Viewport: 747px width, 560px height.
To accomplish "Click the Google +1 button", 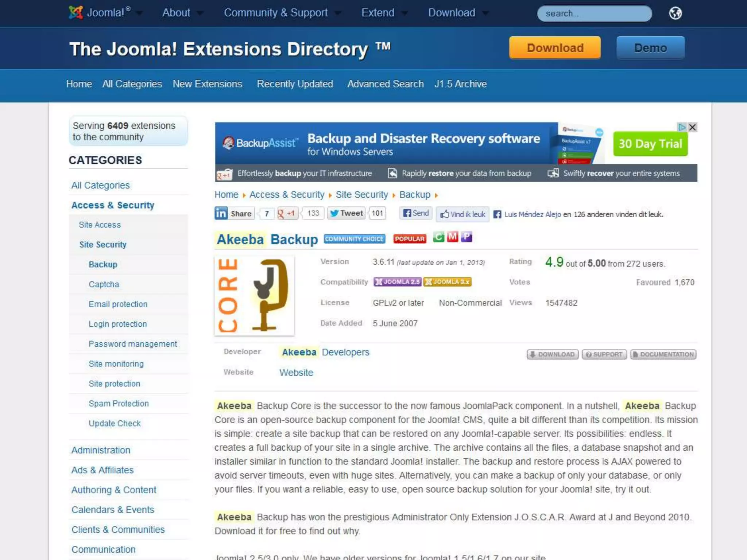I will pos(287,213).
